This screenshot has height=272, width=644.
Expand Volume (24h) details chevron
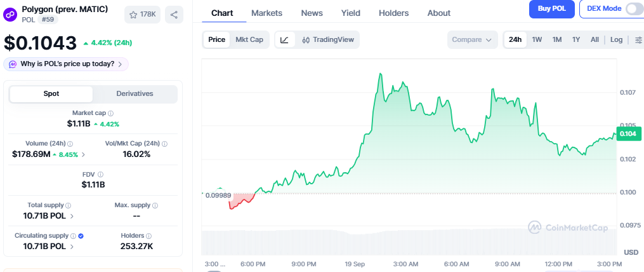click(x=84, y=154)
